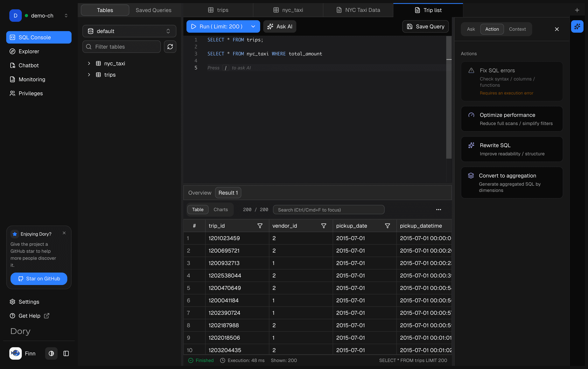Open the Privileges page
Screen dimensions: 588x369
(x=39, y=93)
